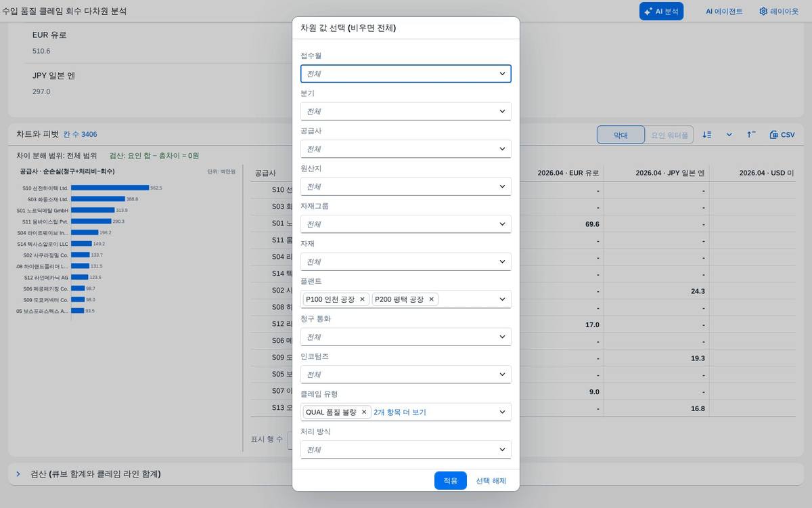Click the S14 텍사스알로이 LLC label
The height and width of the screenshot is (508, 812).
tap(43, 244)
